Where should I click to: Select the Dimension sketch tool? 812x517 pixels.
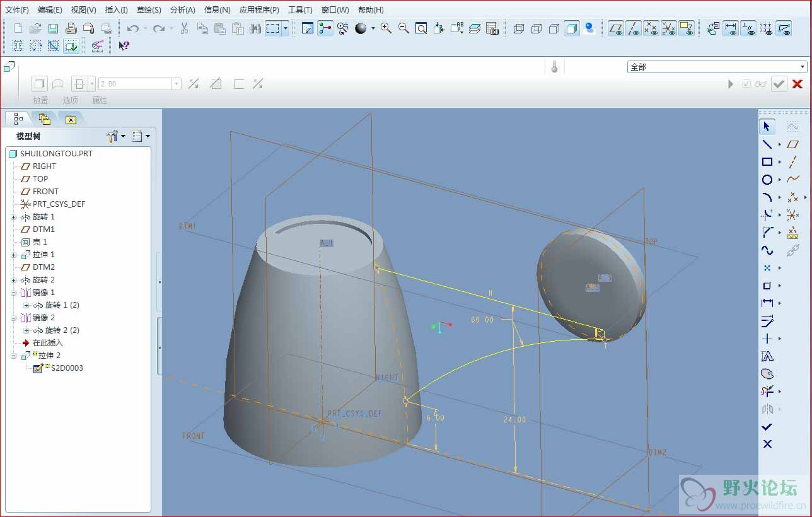[767, 303]
